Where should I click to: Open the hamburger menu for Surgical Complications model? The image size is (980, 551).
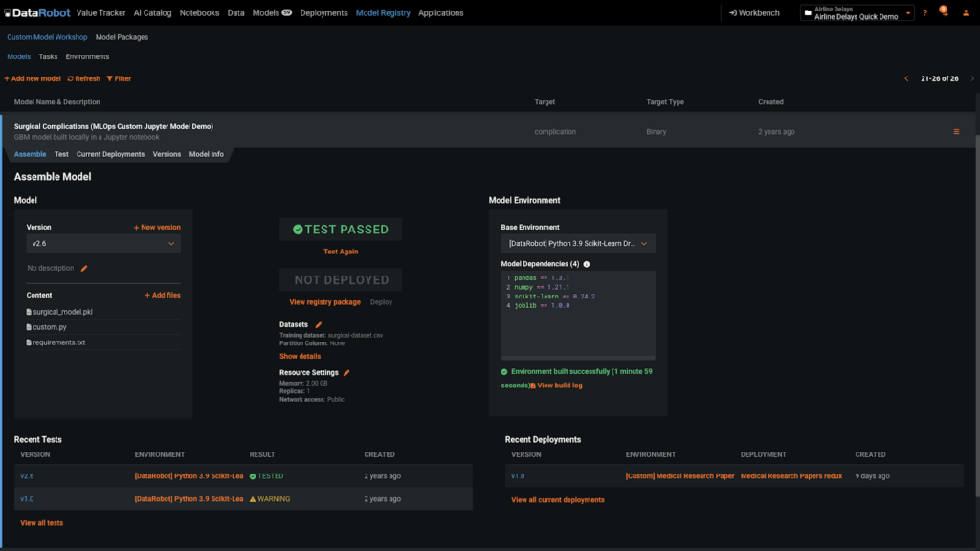click(956, 132)
